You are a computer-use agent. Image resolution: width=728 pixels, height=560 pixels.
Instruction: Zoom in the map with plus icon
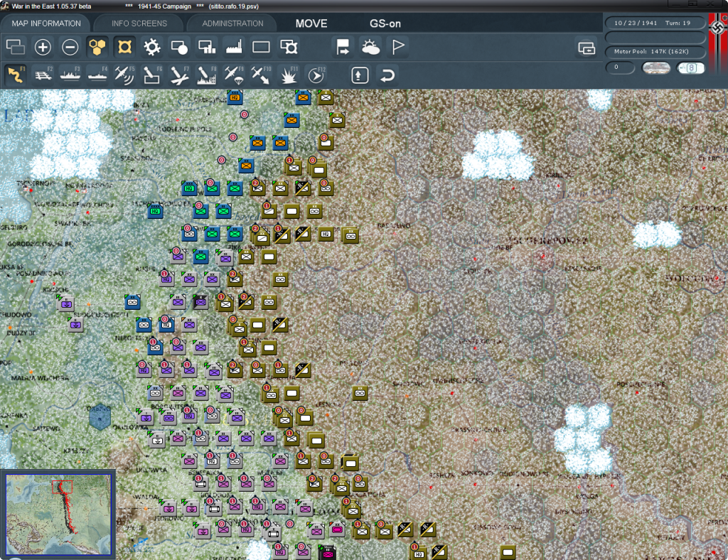click(43, 47)
